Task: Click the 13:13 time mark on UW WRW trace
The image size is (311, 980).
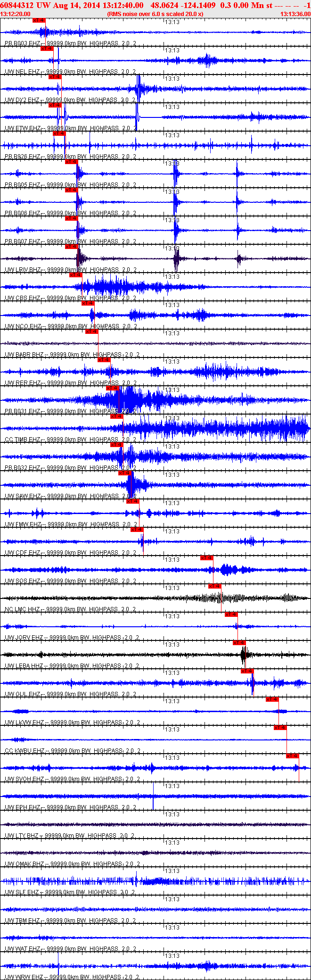Action: click(x=172, y=956)
